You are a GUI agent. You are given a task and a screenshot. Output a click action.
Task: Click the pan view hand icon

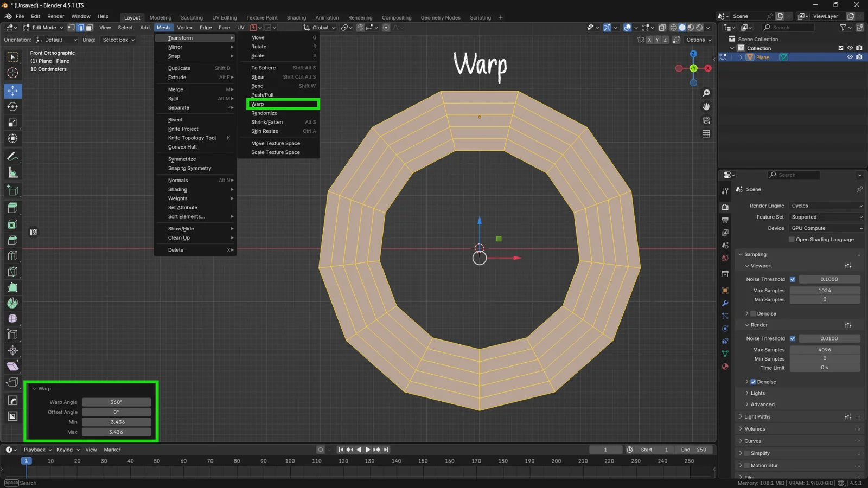click(x=706, y=107)
